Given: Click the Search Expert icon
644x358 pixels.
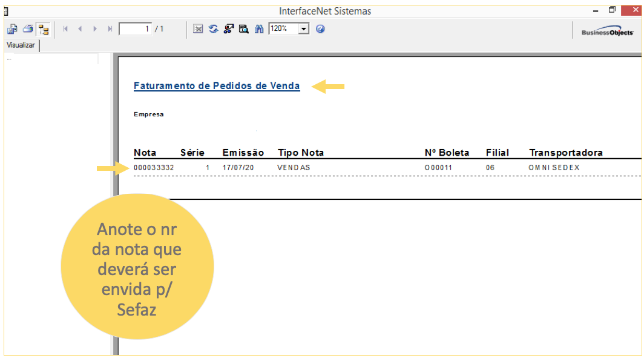Looking at the screenshot, I should pos(229,28).
